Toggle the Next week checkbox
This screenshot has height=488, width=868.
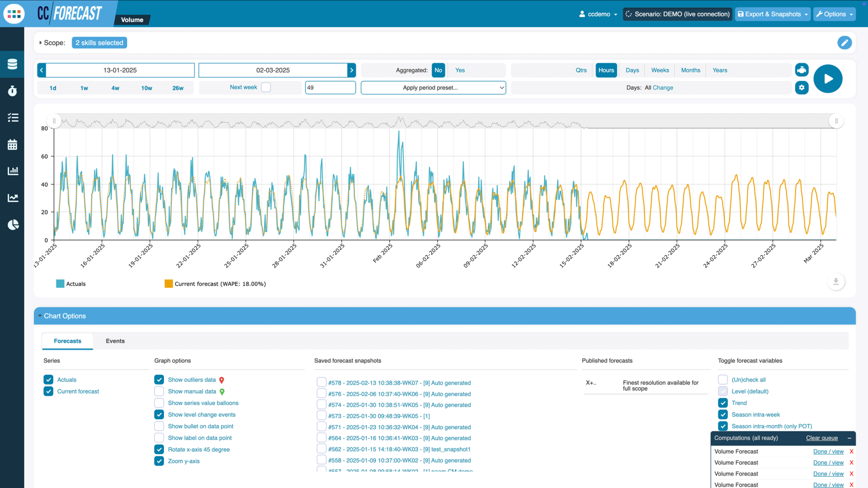pyautogui.click(x=266, y=87)
